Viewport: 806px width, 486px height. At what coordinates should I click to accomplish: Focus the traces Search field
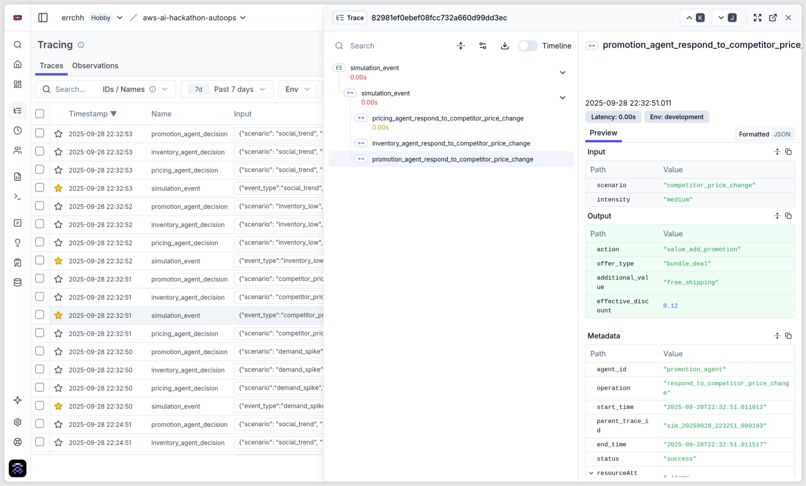70,89
